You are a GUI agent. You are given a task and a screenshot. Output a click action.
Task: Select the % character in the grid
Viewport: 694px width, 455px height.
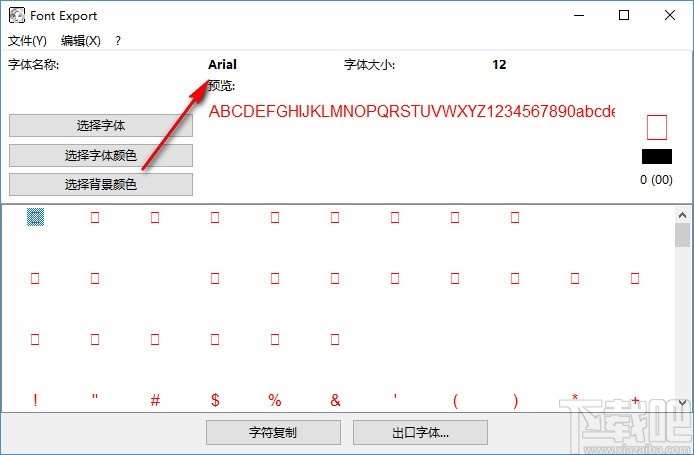pyautogui.click(x=275, y=400)
